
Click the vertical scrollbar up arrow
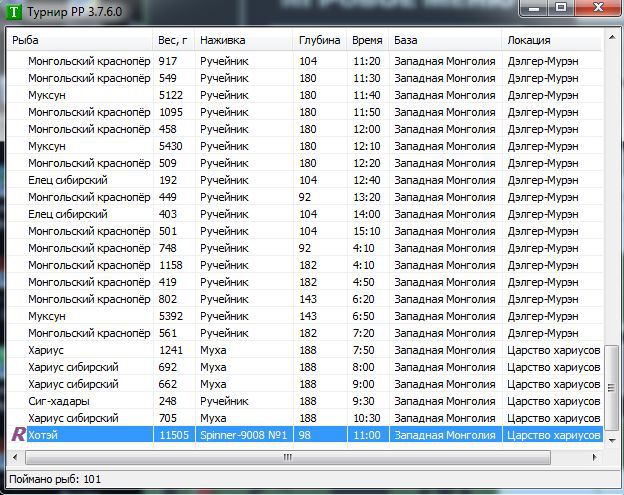[611, 37]
